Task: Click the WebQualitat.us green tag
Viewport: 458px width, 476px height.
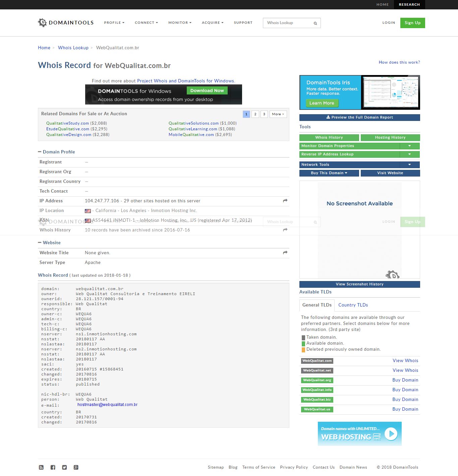Action: [x=317, y=409]
